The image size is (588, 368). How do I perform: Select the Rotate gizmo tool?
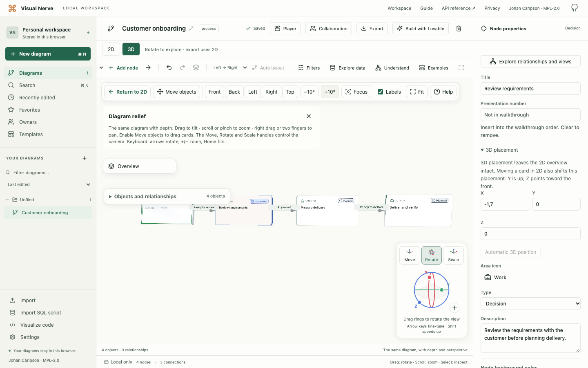(x=432, y=255)
